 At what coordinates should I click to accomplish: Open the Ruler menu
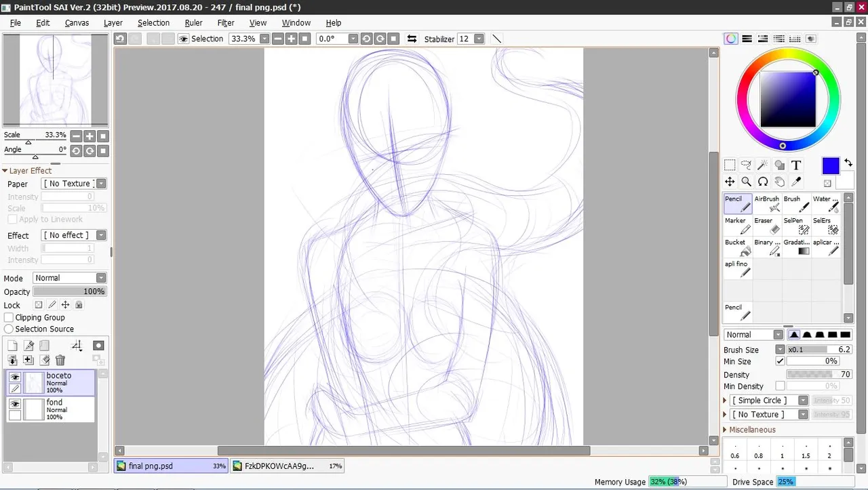pyautogui.click(x=194, y=23)
